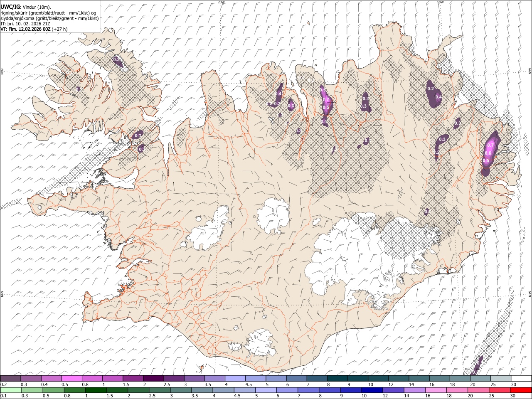Pick the 3.5–4 lavender swatch in upper legend

(x=214, y=378)
